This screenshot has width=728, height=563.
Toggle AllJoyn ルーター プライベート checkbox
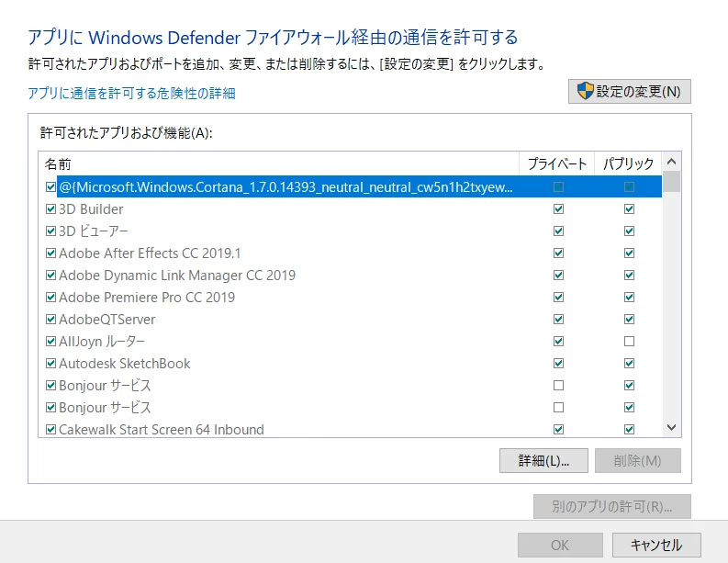(558, 342)
